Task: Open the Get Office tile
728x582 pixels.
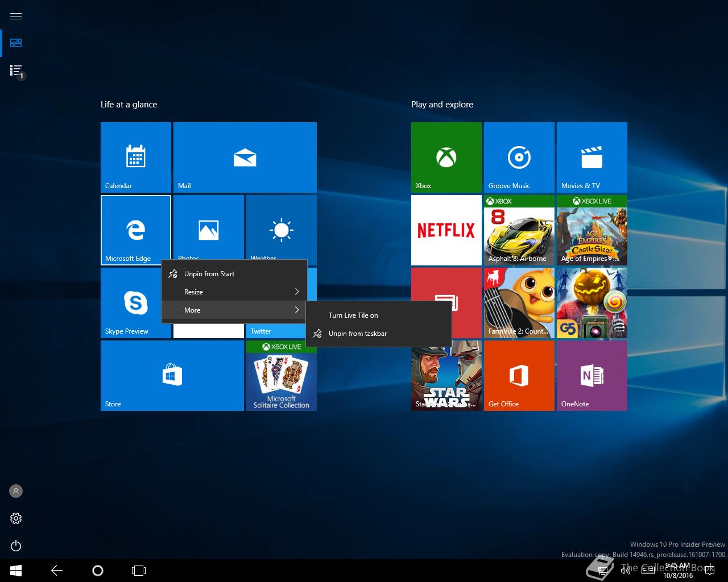Action: click(519, 376)
